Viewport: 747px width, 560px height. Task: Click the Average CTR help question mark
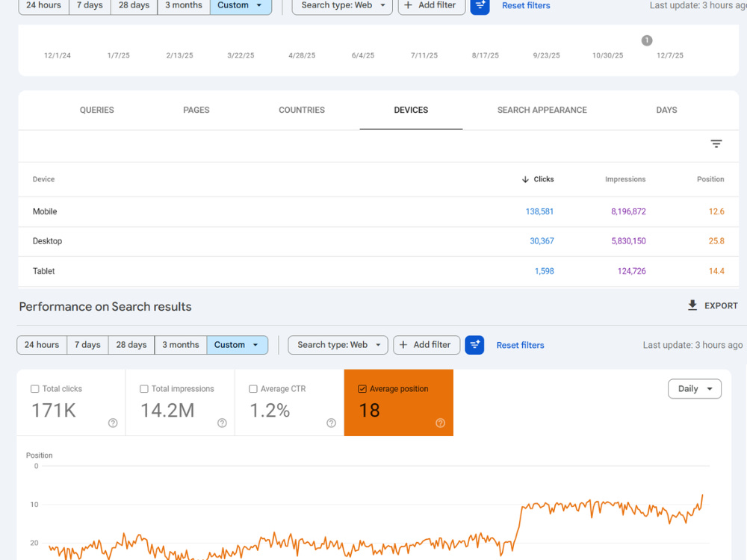(x=331, y=423)
